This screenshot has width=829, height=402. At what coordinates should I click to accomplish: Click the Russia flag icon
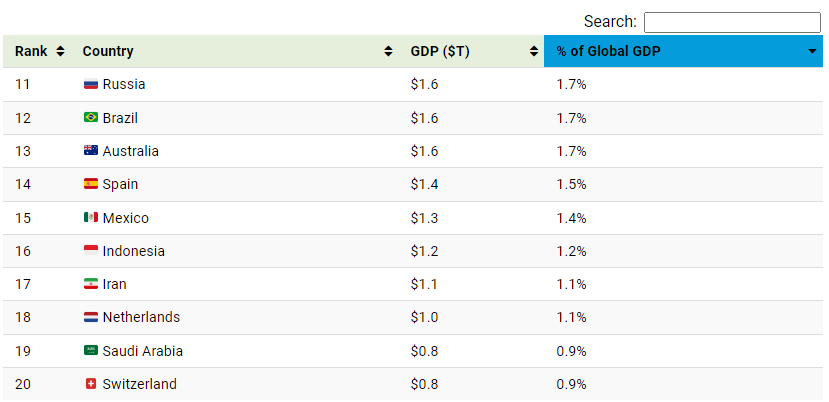pos(90,85)
